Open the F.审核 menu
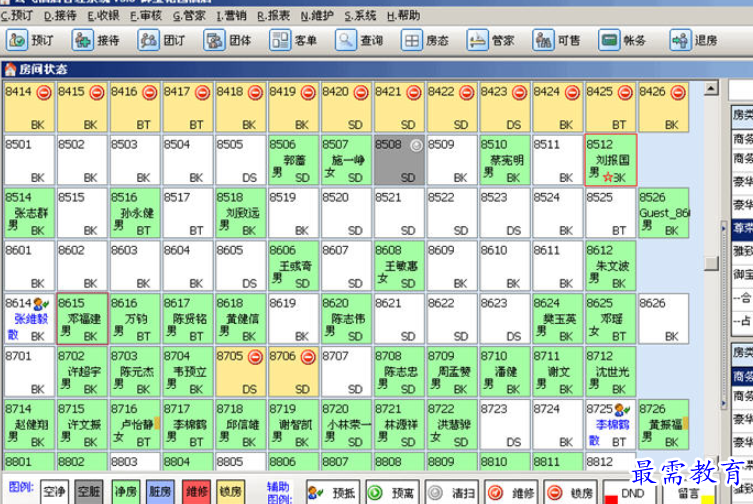Viewport: 753px width, 504px height. point(146,16)
